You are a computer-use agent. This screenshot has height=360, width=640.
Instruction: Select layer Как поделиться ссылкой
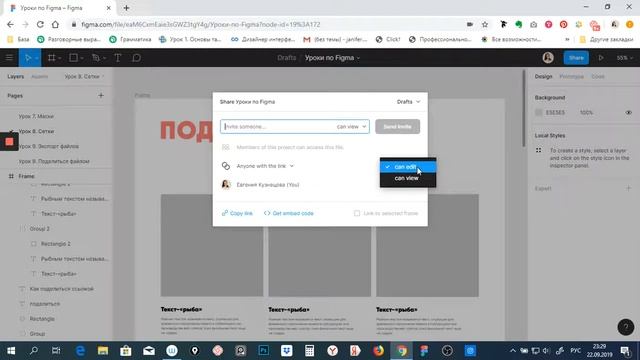click(x=62, y=289)
